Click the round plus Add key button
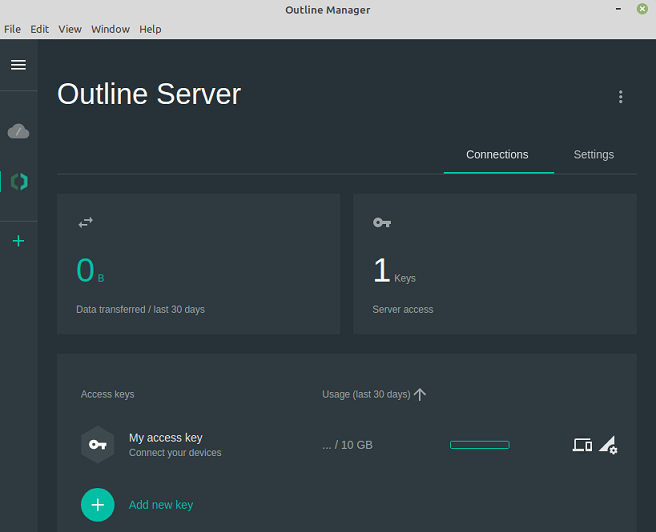This screenshot has height=532, width=656. click(x=97, y=505)
